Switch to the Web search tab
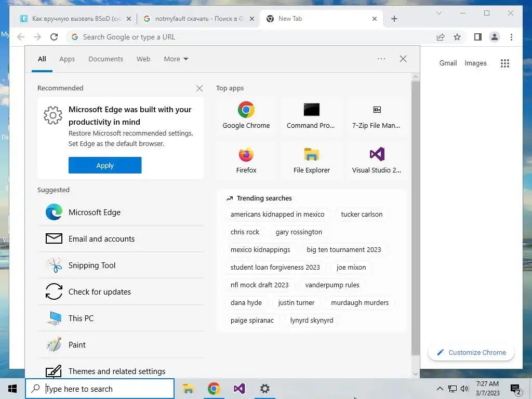 point(143,59)
